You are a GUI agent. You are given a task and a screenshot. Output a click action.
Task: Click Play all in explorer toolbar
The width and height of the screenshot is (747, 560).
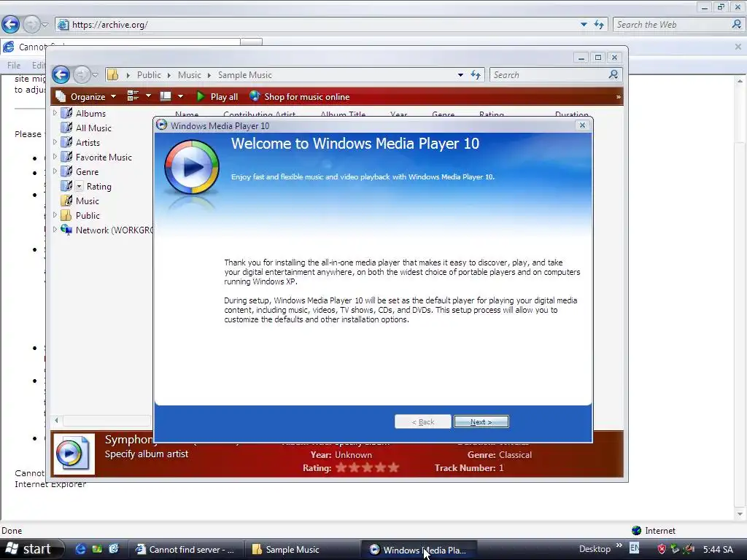[x=217, y=97]
